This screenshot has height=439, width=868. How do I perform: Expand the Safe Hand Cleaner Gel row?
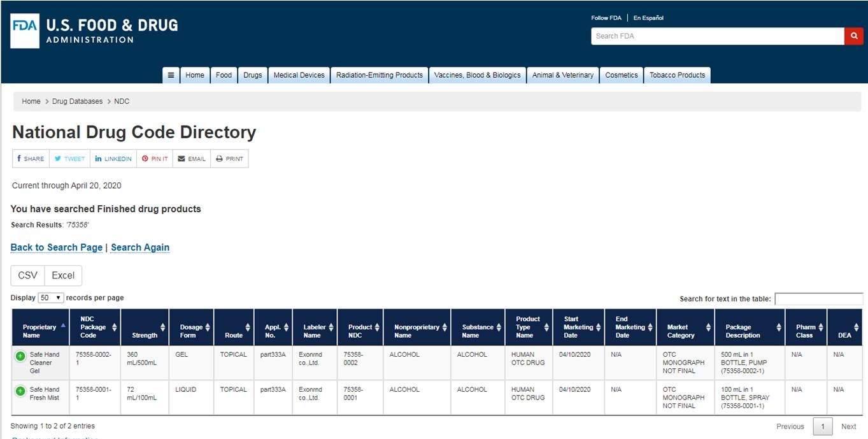(20, 356)
